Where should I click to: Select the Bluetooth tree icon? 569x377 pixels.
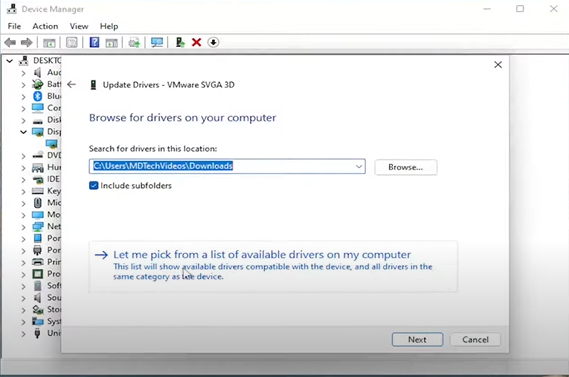(37, 96)
